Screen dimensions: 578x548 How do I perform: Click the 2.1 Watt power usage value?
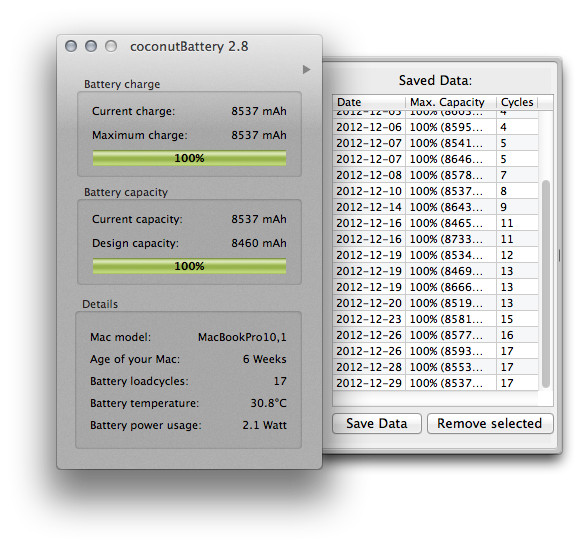[x=264, y=425]
